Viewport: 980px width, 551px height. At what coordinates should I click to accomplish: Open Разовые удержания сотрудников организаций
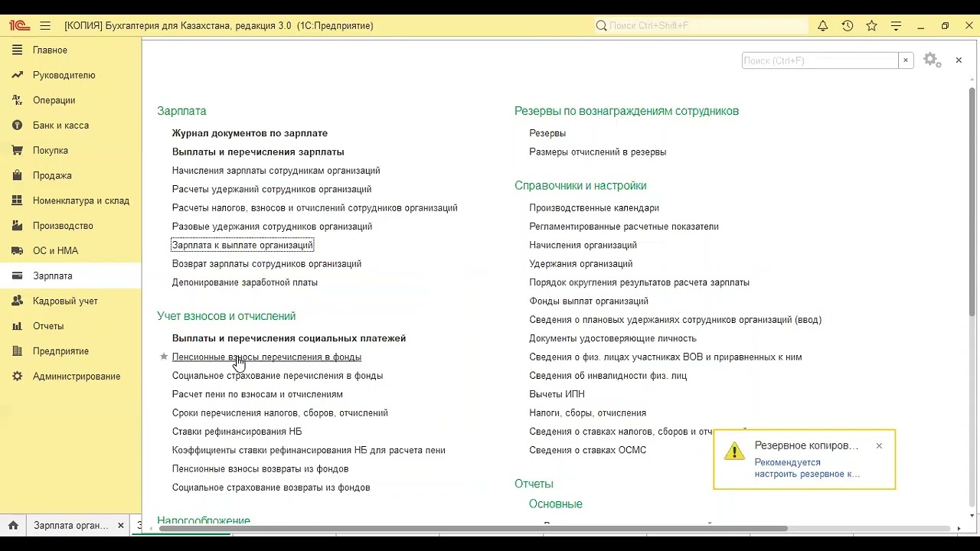tap(272, 227)
